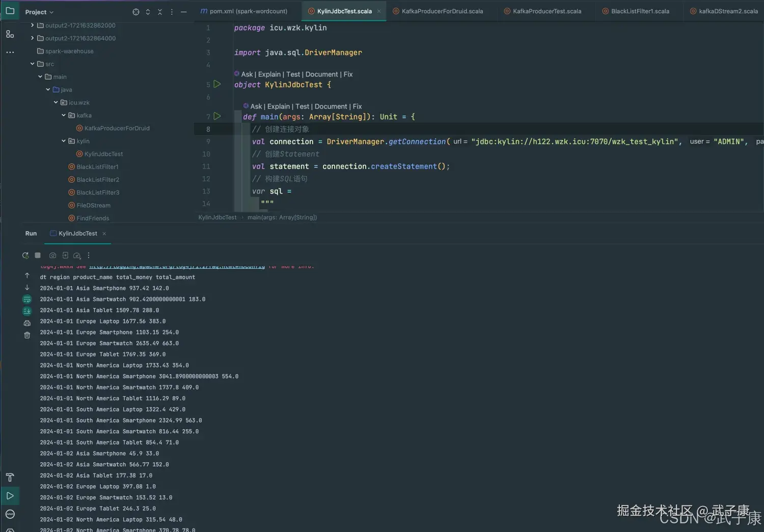Toggle soft-wrap in console
Viewport: 764px width, 532px height.
coord(27,299)
